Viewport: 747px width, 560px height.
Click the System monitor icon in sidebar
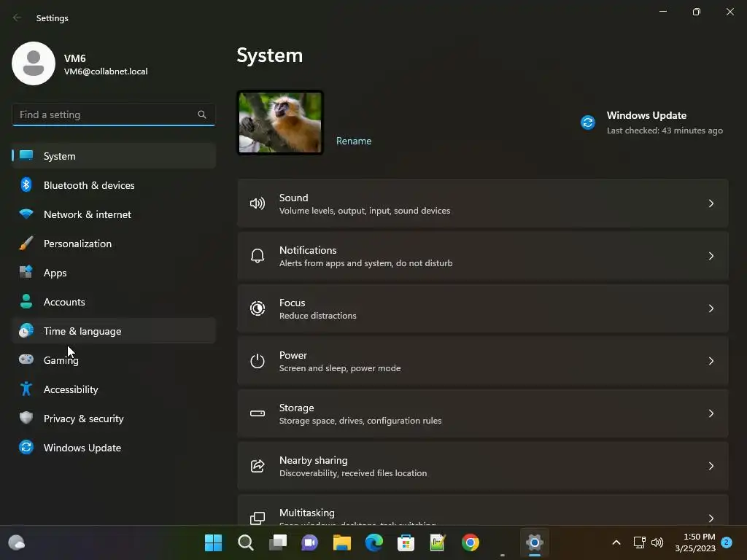coord(26,155)
